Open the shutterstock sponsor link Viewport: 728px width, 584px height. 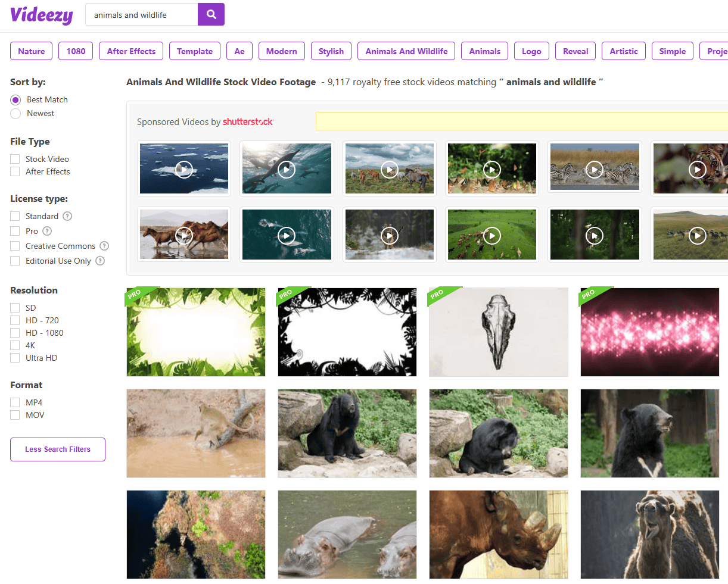[x=248, y=122]
